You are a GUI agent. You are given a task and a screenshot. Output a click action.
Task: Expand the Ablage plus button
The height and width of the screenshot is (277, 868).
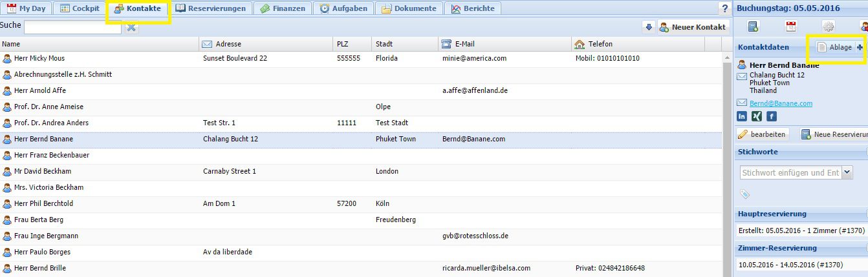(860, 47)
